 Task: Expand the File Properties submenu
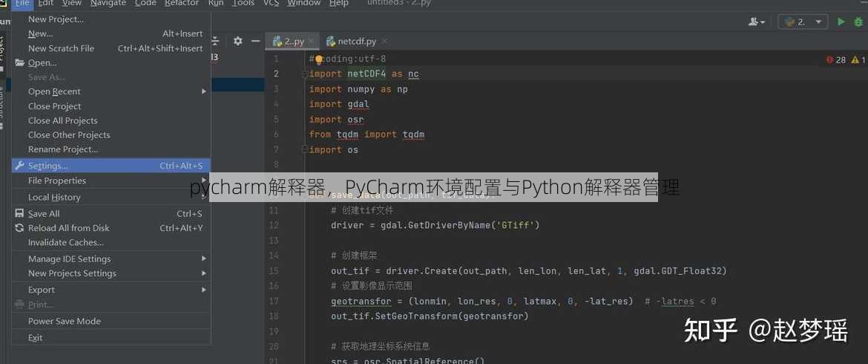[111, 181]
